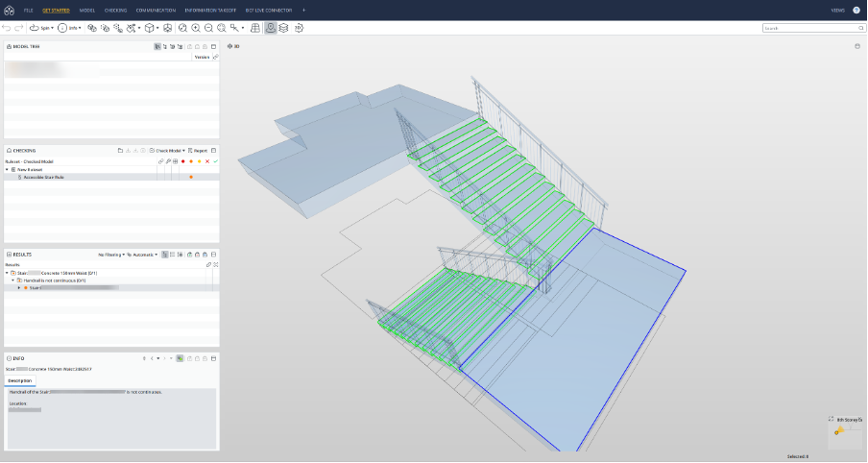Click the Zoom Out magnifier icon
868x463 pixels.
(208, 29)
